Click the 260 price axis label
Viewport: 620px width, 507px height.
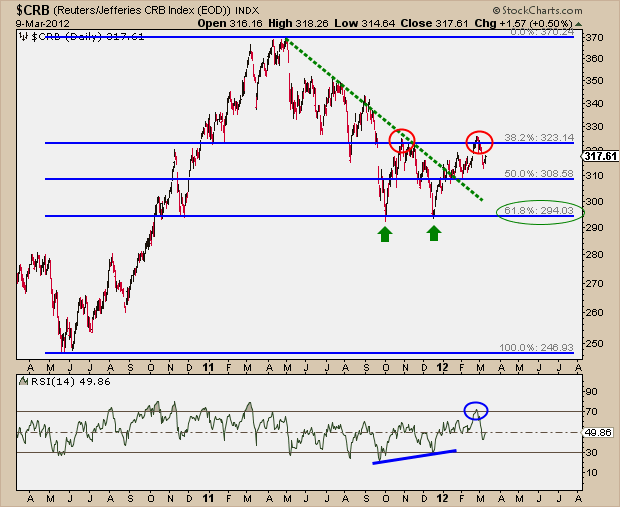595,312
